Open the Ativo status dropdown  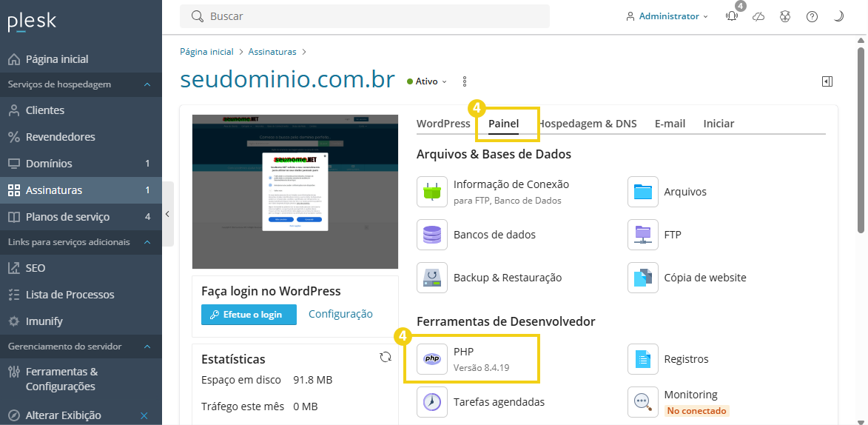tap(427, 81)
